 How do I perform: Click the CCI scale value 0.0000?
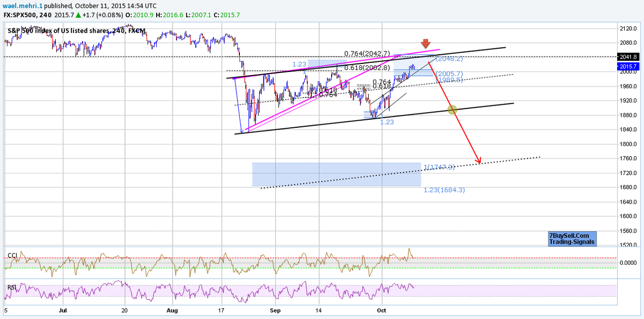coord(629,263)
